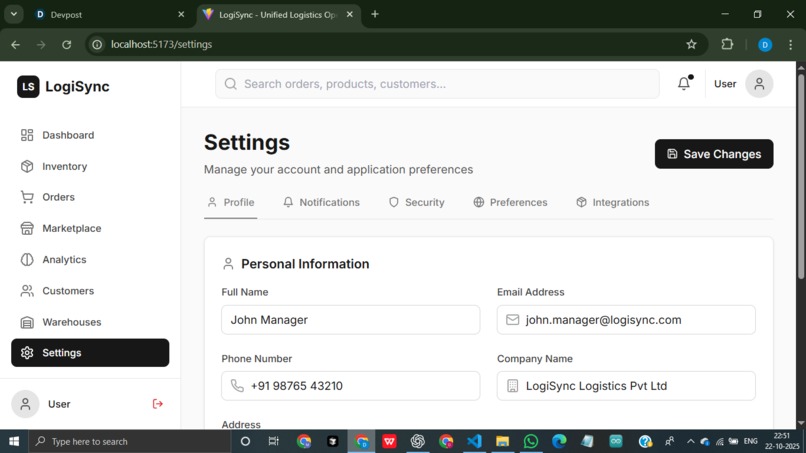Open the Integrations tab
The height and width of the screenshot is (453, 806).
coord(613,203)
